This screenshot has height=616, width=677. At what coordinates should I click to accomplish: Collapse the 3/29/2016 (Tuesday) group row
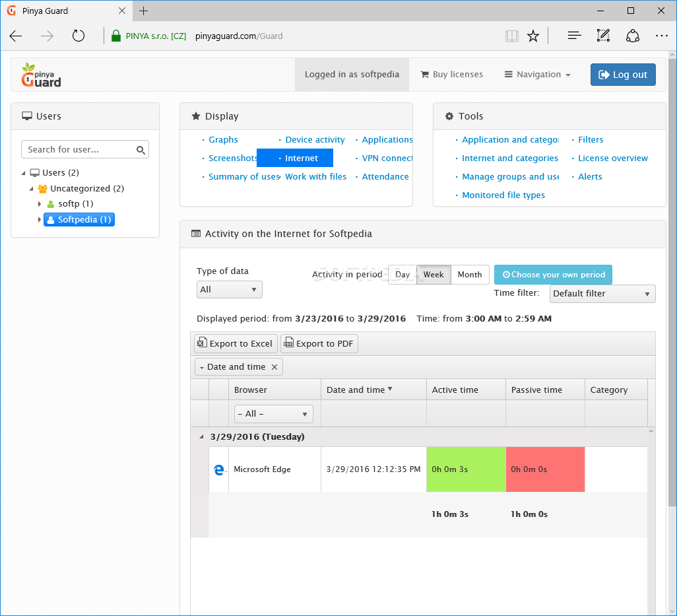[201, 436]
